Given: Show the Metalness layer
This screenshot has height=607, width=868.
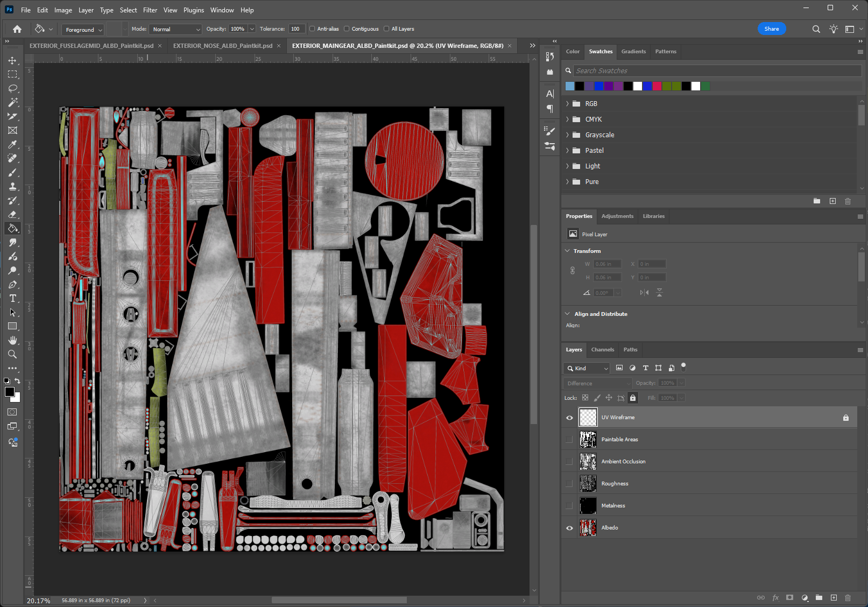Looking at the screenshot, I should tap(569, 506).
